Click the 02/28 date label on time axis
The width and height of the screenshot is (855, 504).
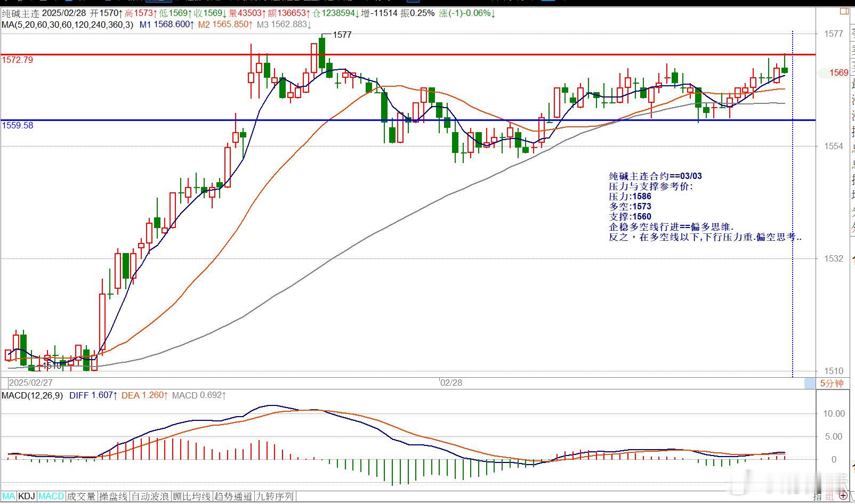pos(451,383)
